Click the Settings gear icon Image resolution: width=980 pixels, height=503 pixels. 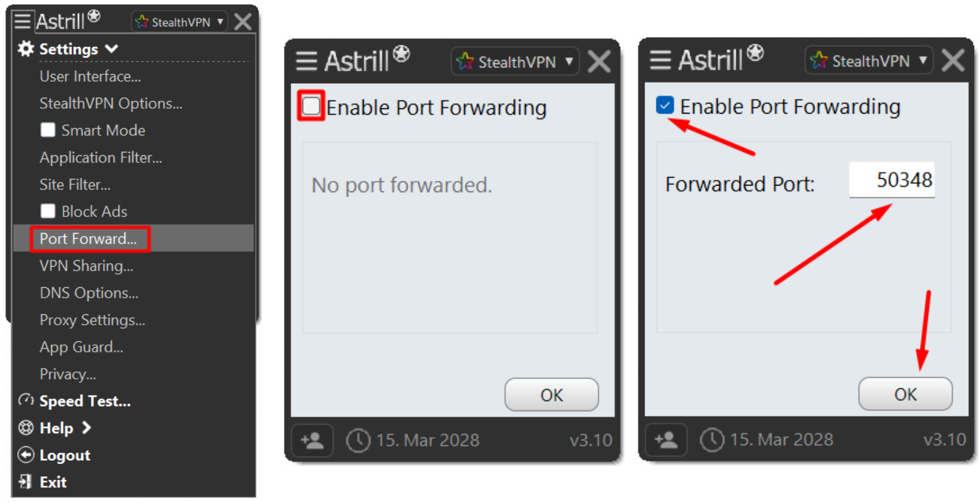(26, 49)
